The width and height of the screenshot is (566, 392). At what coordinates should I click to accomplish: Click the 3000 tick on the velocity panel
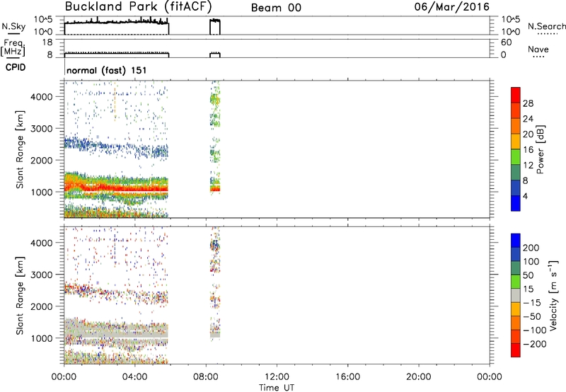coord(41,275)
